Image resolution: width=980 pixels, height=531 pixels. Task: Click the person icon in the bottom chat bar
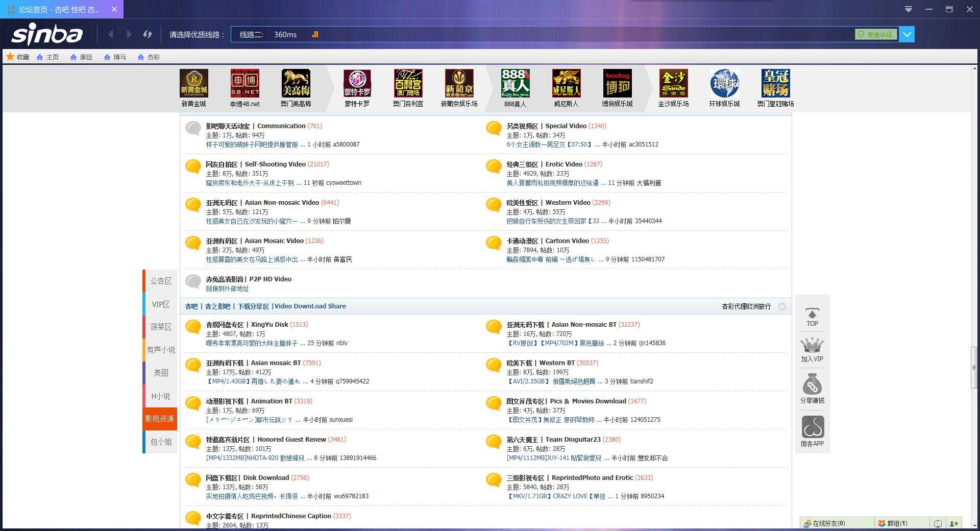[953, 523]
